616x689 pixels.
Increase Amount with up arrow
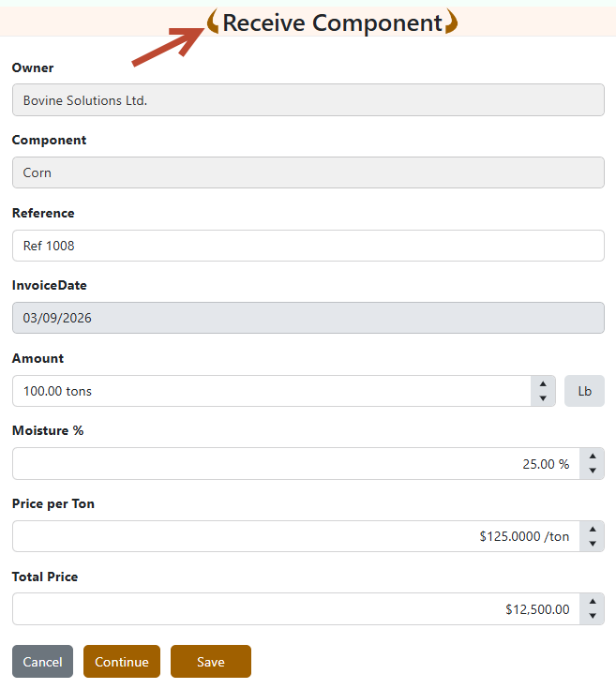click(x=543, y=383)
